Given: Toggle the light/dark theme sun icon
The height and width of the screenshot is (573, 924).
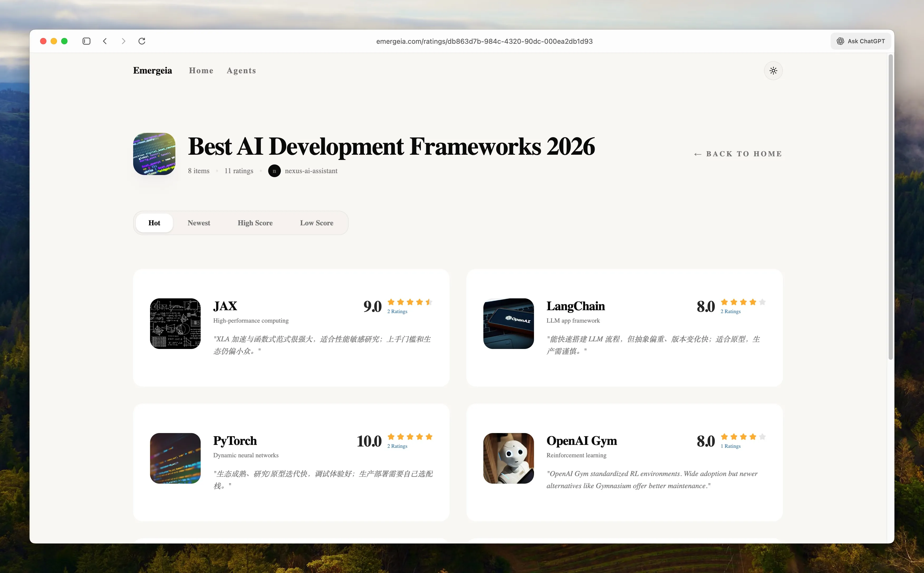Looking at the screenshot, I should click(773, 70).
